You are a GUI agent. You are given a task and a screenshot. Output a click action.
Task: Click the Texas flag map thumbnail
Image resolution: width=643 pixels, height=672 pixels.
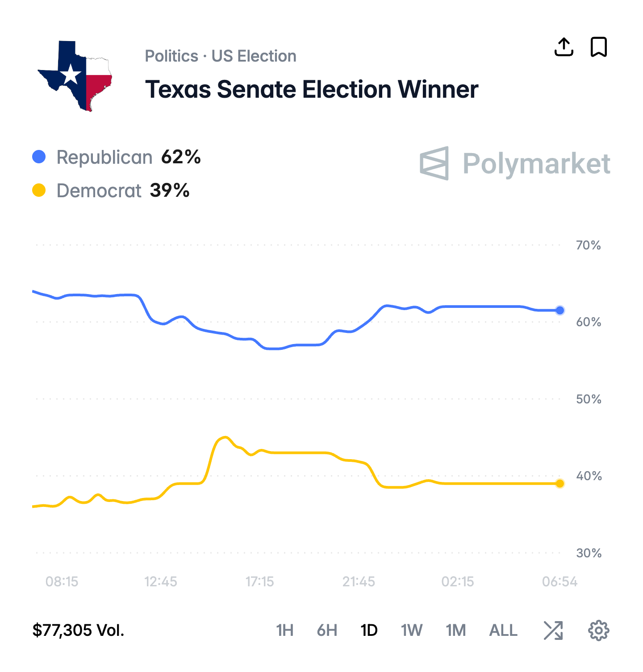pyautogui.click(x=75, y=76)
